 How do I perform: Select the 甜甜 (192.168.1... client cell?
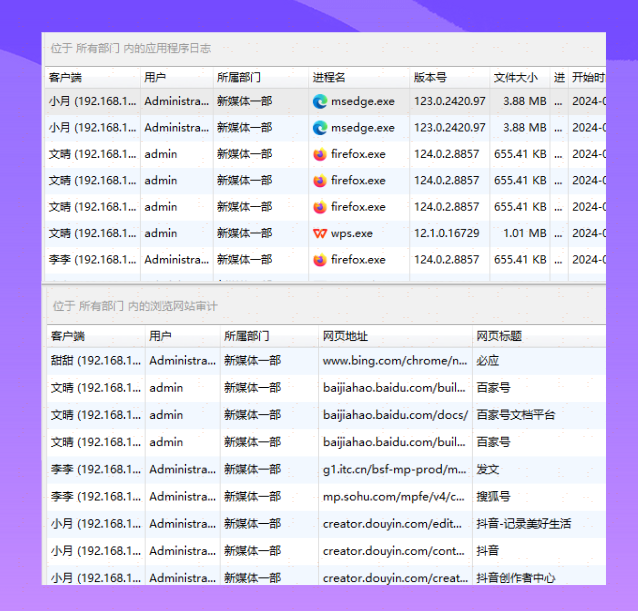(x=96, y=361)
